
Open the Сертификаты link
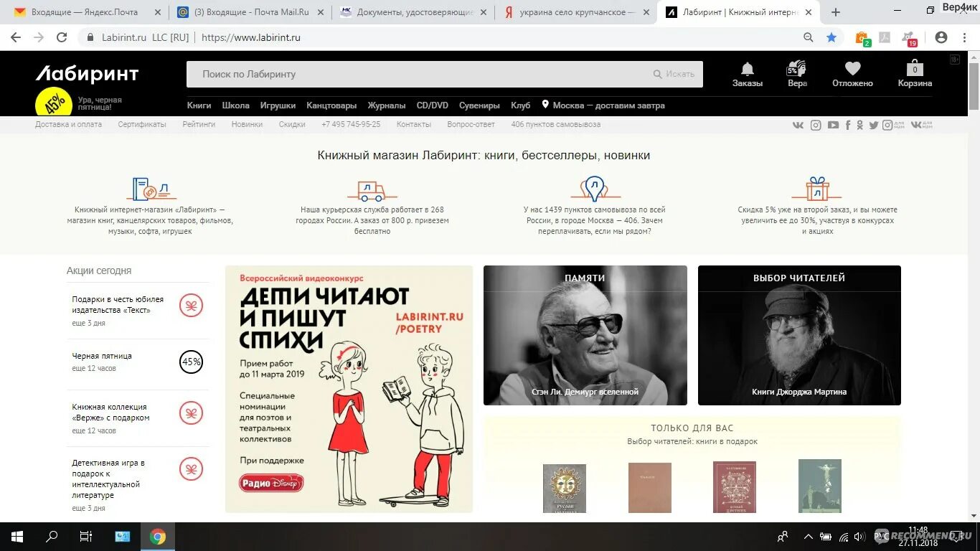click(142, 124)
